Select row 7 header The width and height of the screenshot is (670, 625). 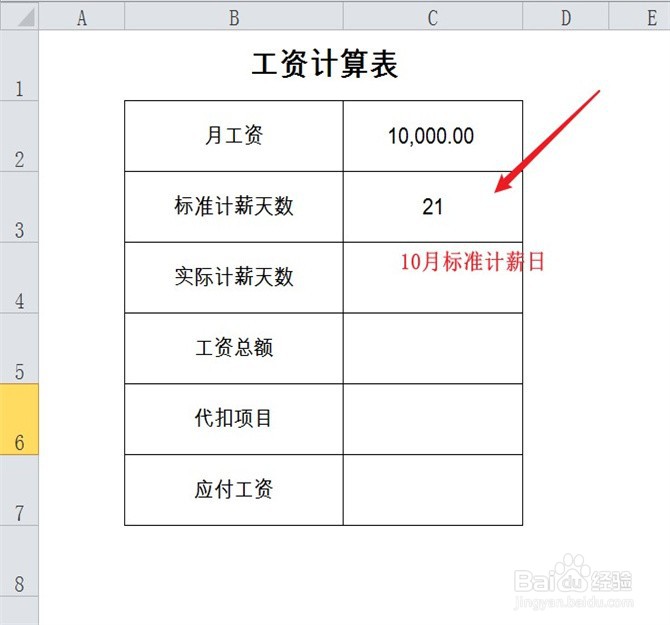[x=19, y=490]
